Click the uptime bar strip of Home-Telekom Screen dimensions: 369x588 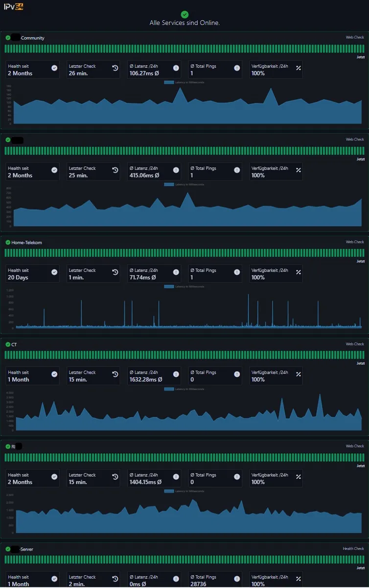tap(184, 253)
